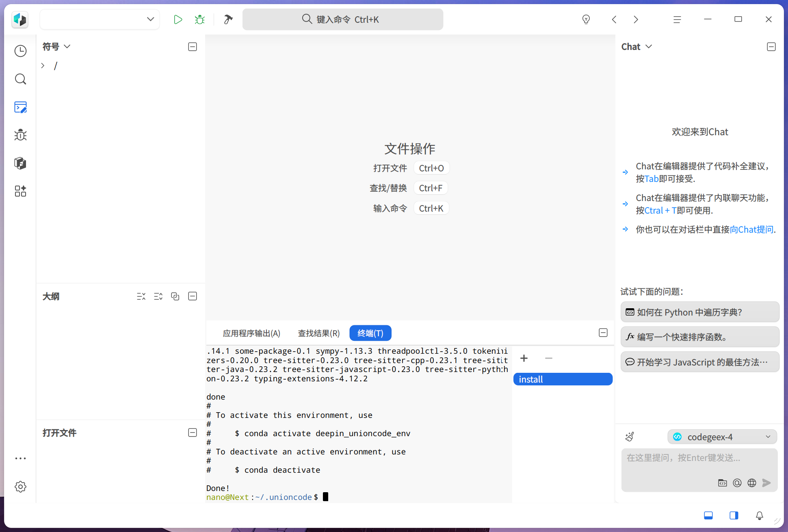
Task: Click the lightbulb icon in title bar
Action: click(586, 19)
